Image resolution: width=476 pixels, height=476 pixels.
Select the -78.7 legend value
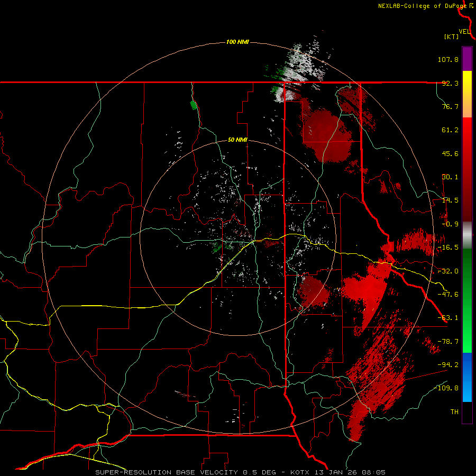pos(448,342)
